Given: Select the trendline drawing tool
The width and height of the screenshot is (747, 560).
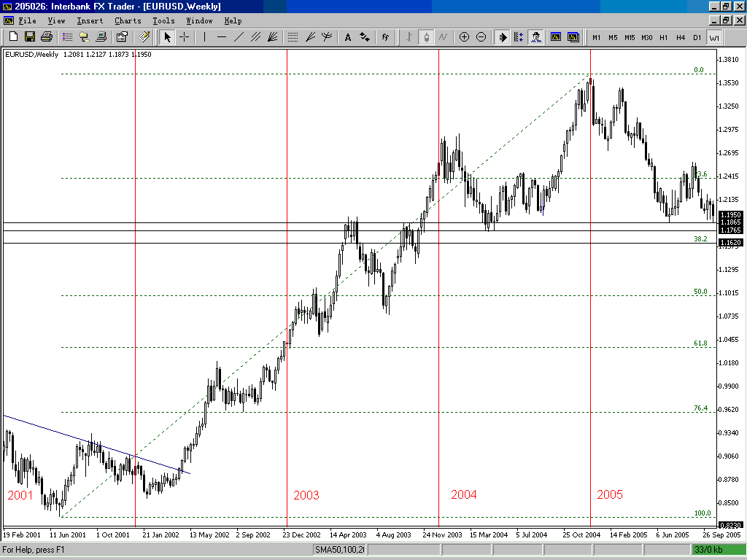Looking at the screenshot, I should [x=240, y=37].
